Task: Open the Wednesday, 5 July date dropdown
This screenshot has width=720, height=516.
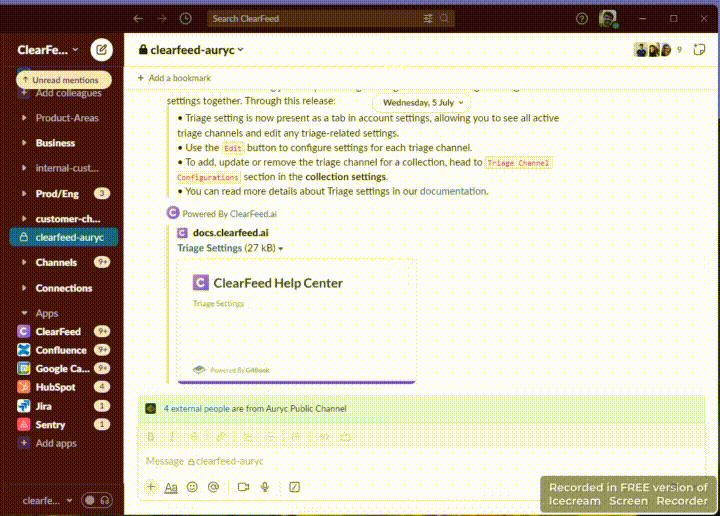Action: coord(422,102)
